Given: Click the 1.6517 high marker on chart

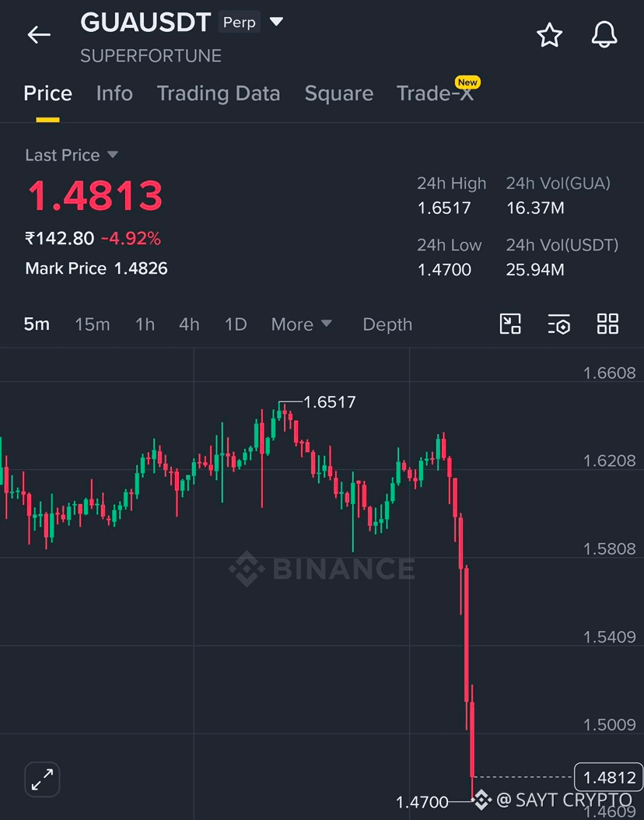Looking at the screenshot, I should 329,401.
